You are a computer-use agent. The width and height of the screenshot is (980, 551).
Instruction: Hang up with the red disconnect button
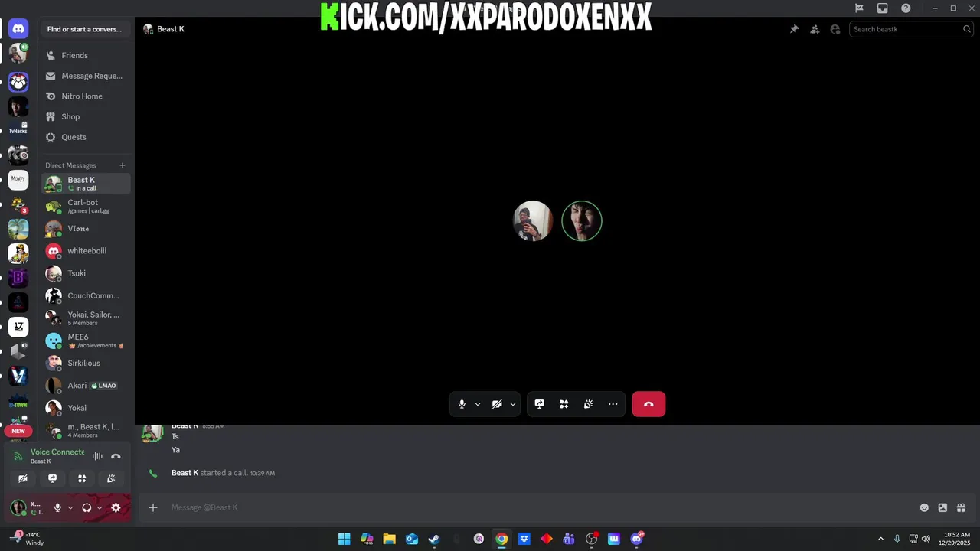pos(648,404)
